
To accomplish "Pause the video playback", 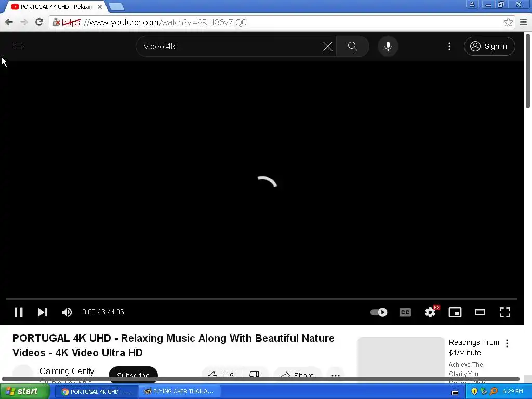I will (x=18, y=312).
